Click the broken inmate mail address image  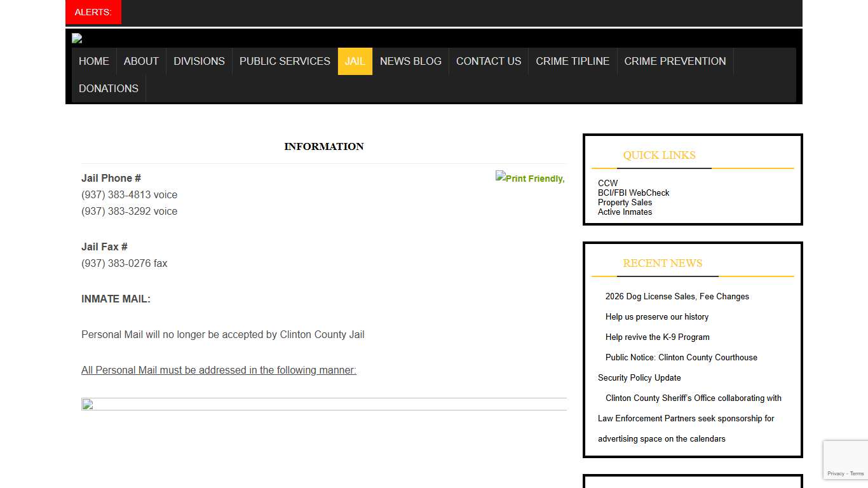click(88, 404)
